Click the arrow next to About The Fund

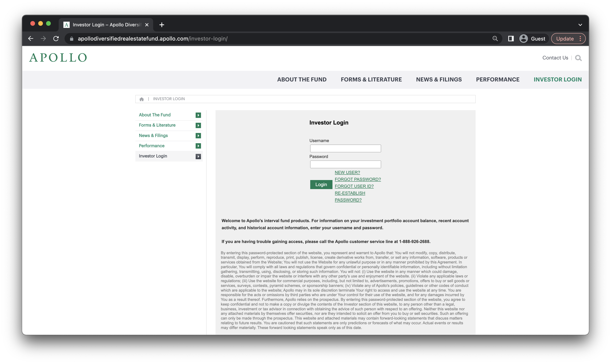point(198,115)
